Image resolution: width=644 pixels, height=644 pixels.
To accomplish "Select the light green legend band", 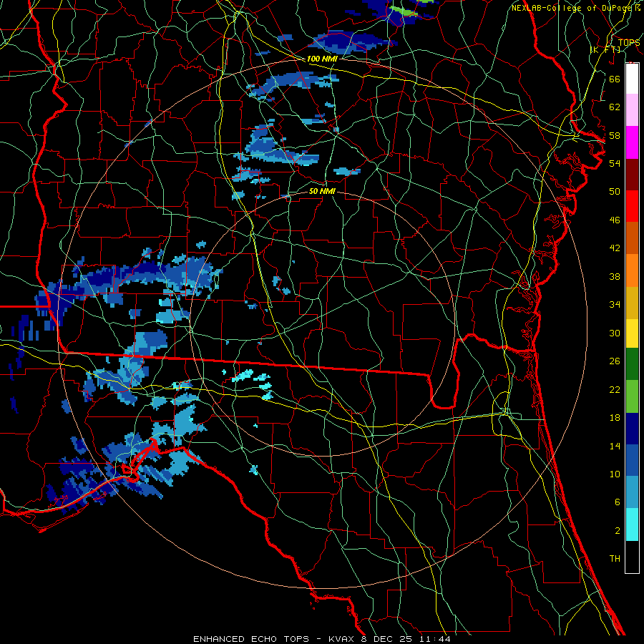I will [x=632, y=396].
